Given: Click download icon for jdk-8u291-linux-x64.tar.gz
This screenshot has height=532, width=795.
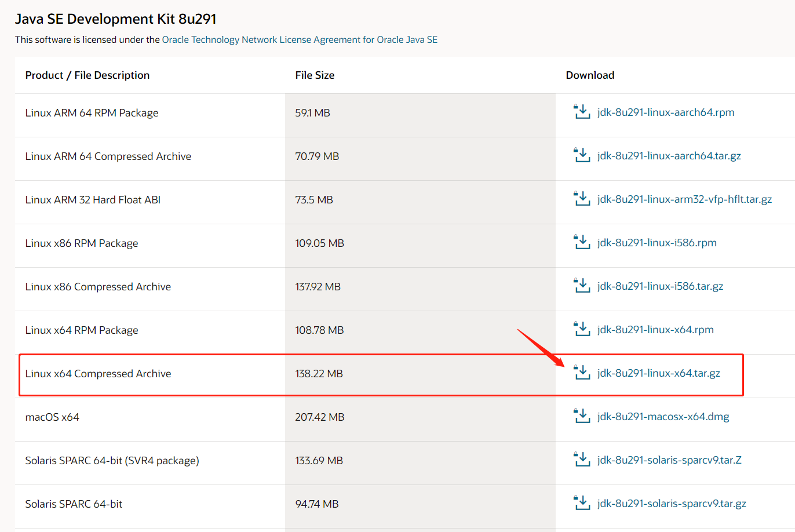Looking at the screenshot, I should coord(582,373).
